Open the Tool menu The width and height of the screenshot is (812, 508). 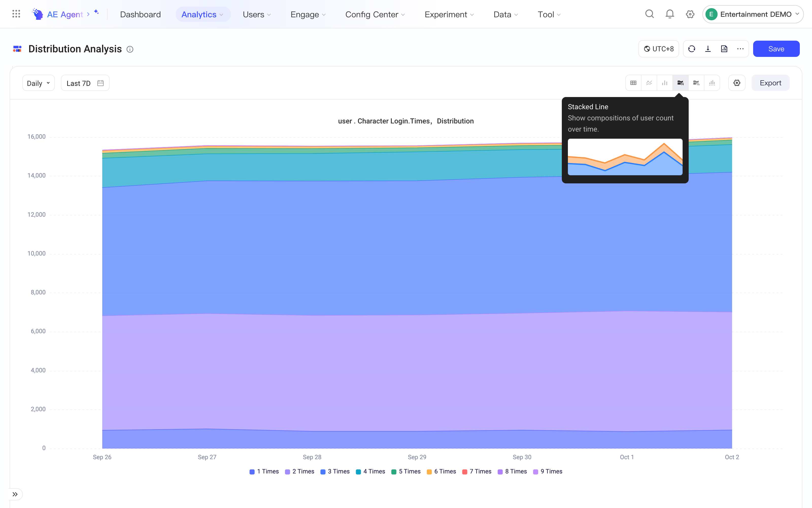[549, 14]
